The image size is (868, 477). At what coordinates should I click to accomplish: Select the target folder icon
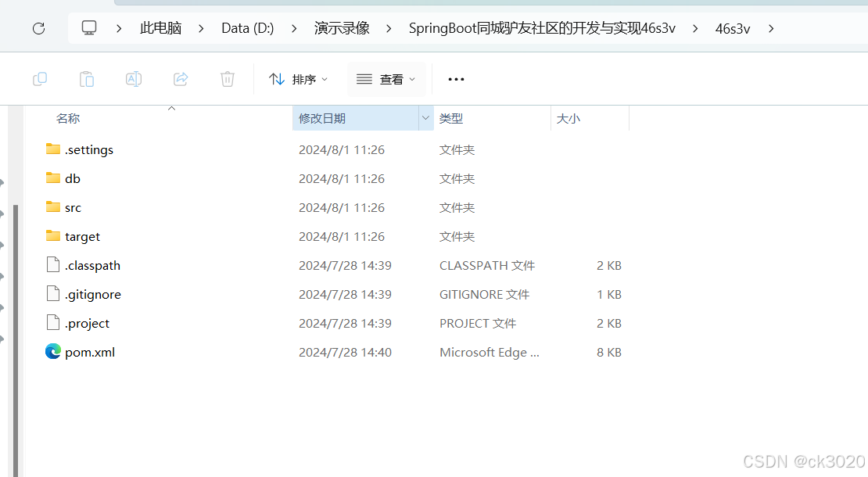tap(53, 235)
